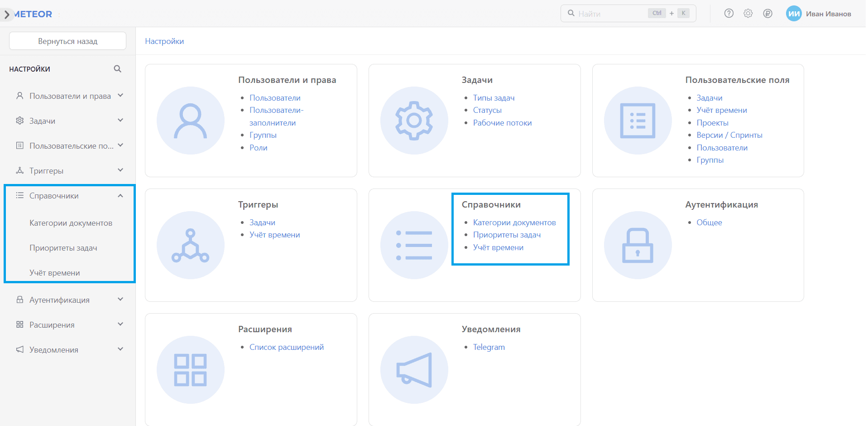
Task: Expand the sidebar toggle arrow near logo
Action: click(x=6, y=15)
